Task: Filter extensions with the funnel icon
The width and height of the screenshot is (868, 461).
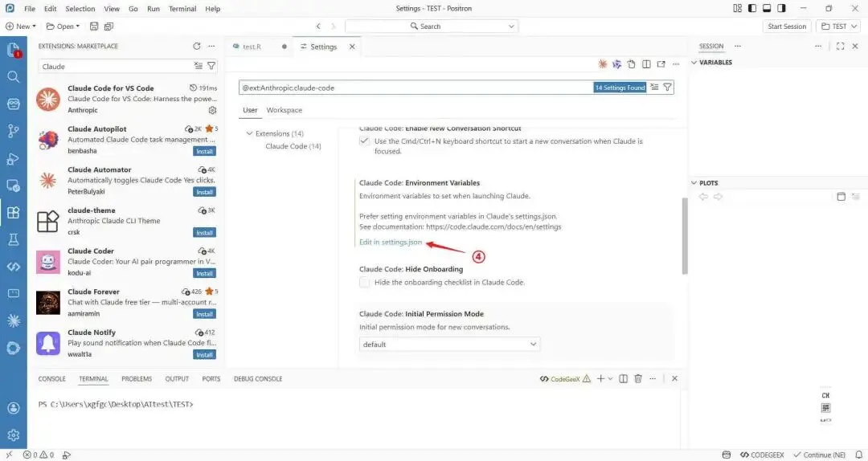Action: tap(211, 66)
